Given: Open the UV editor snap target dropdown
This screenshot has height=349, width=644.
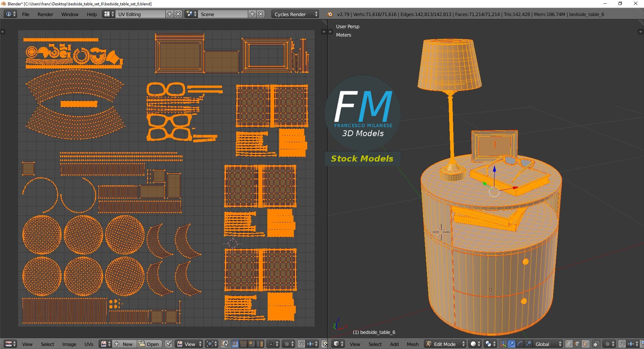Looking at the screenshot, I should coord(313,344).
